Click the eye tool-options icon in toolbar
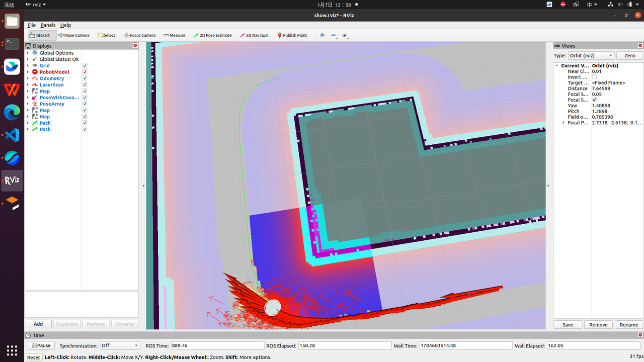The width and height of the screenshot is (644, 362). 345,35
